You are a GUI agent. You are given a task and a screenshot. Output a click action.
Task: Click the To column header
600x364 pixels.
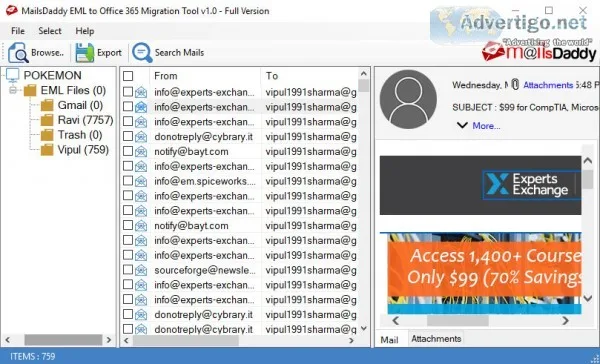coord(309,76)
